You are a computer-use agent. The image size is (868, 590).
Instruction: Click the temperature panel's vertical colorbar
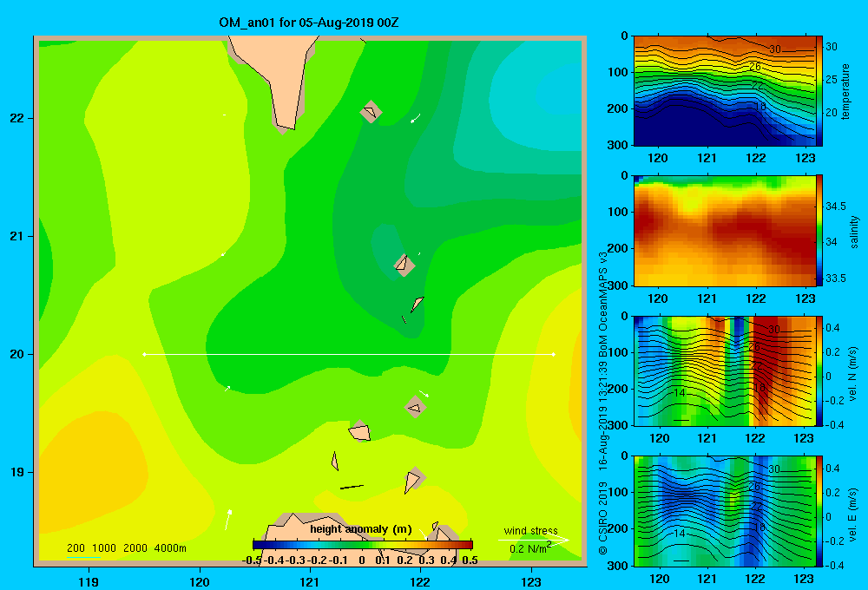pyautogui.click(x=819, y=91)
